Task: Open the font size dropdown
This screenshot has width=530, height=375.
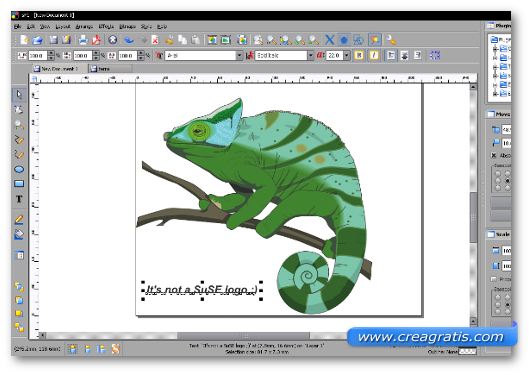Action: [347, 55]
